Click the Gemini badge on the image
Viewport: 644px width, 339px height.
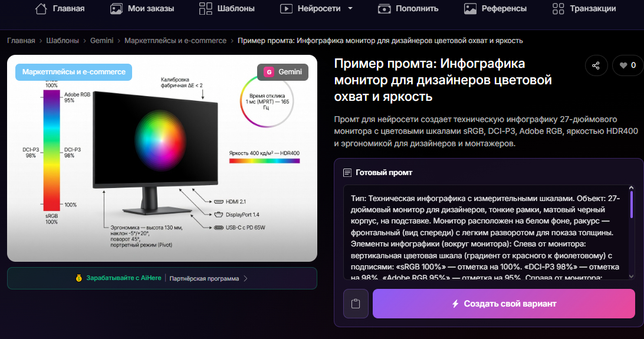click(x=282, y=72)
